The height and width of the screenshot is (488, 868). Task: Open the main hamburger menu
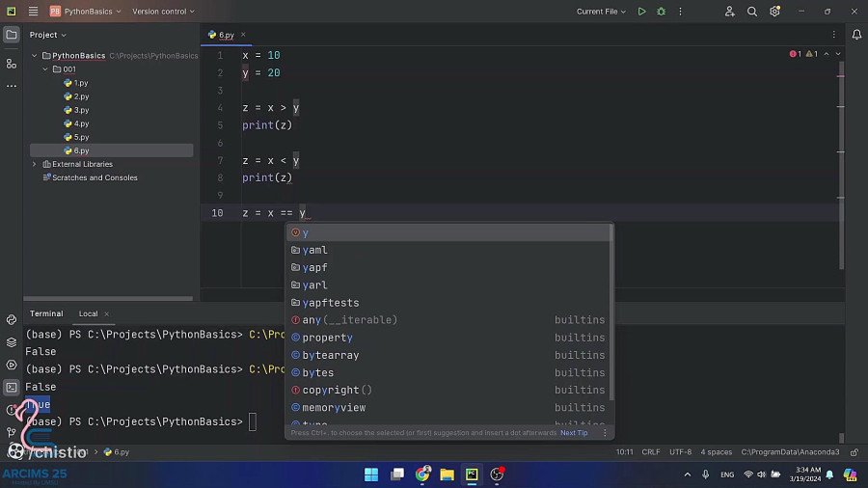(x=33, y=11)
